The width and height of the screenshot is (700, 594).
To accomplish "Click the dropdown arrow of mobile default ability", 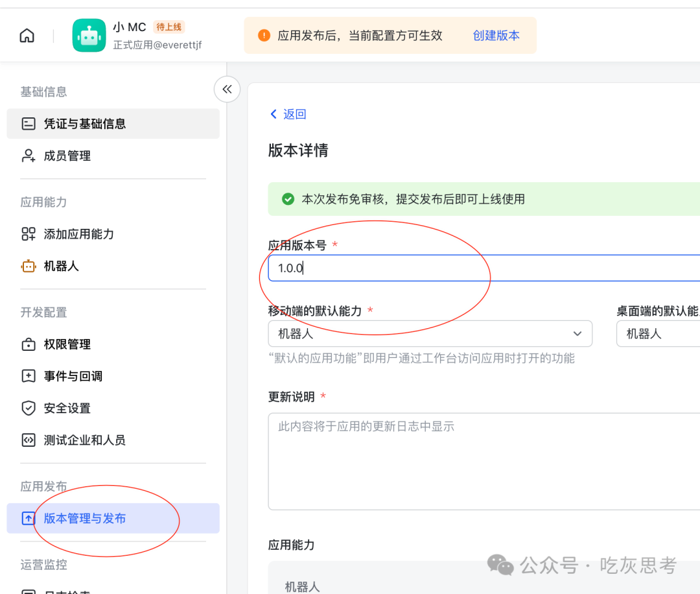I will coord(577,333).
